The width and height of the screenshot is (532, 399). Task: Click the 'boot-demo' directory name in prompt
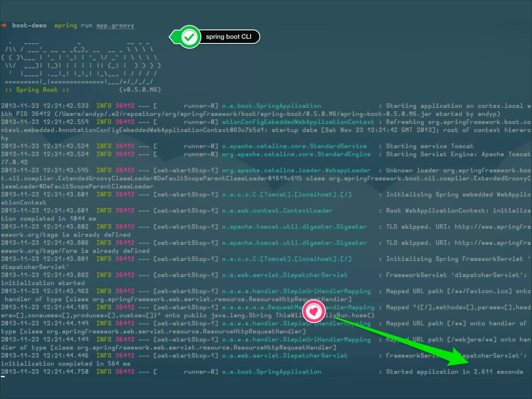pyautogui.click(x=29, y=25)
